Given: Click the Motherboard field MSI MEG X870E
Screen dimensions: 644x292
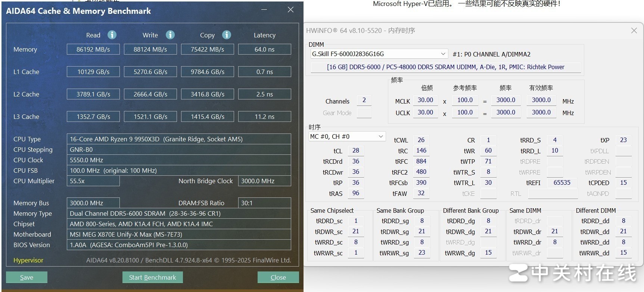Looking at the screenshot, I should (x=179, y=234).
